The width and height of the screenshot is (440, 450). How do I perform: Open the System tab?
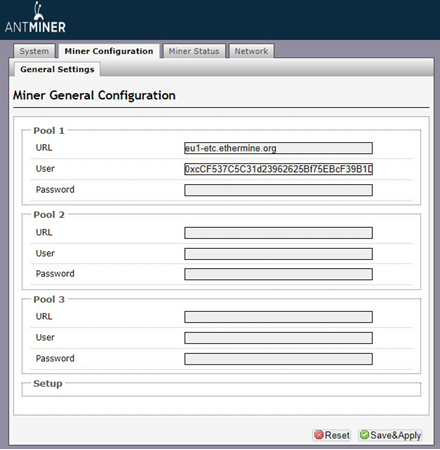34,51
